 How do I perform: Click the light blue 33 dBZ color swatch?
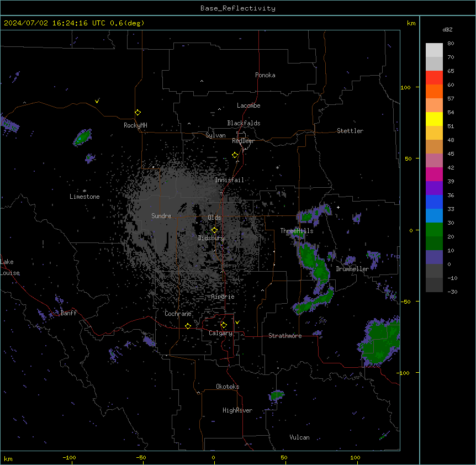click(434, 215)
